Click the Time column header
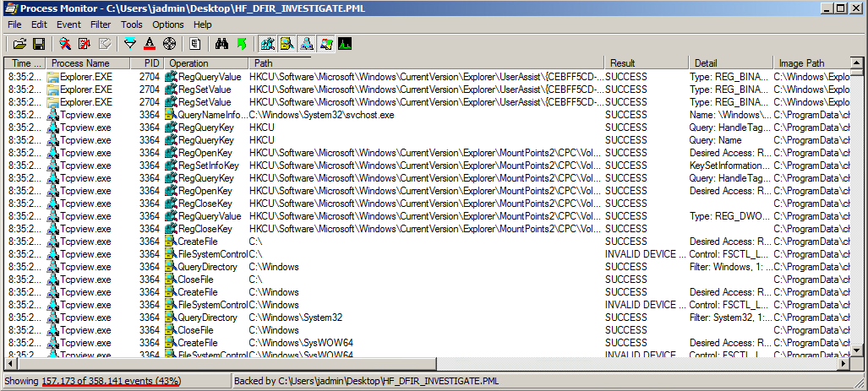This screenshot has height=391, width=868. point(25,63)
